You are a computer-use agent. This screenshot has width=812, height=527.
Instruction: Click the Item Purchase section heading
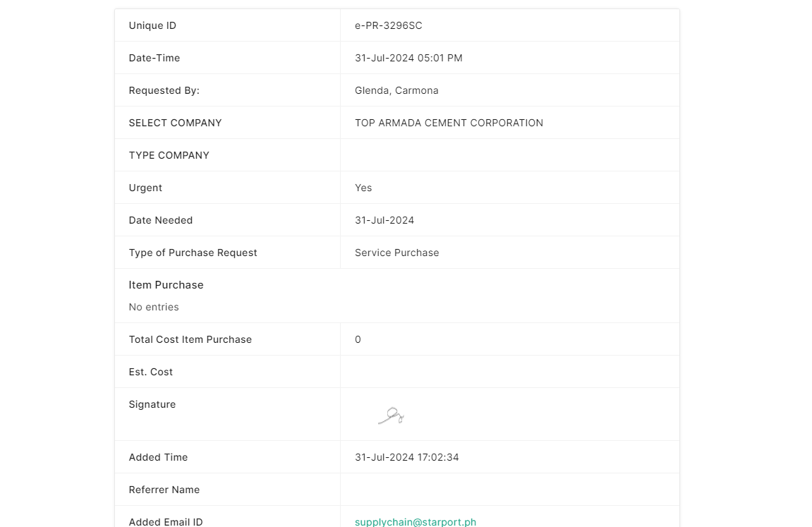(x=166, y=285)
